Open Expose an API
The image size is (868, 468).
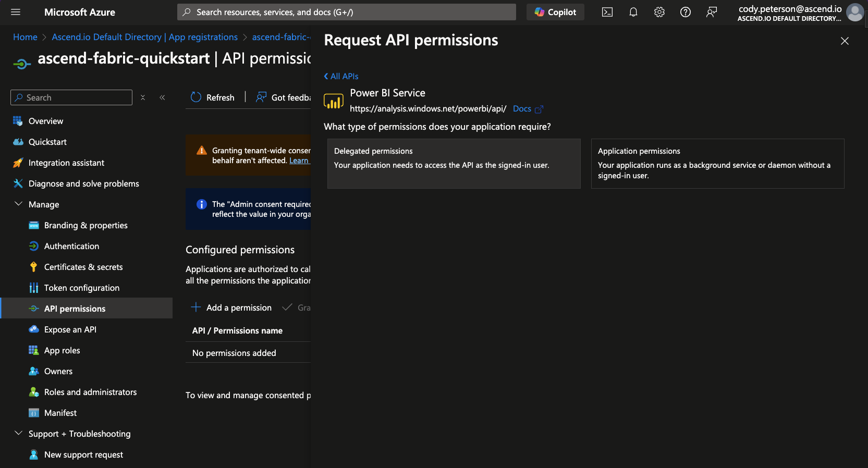70,329
